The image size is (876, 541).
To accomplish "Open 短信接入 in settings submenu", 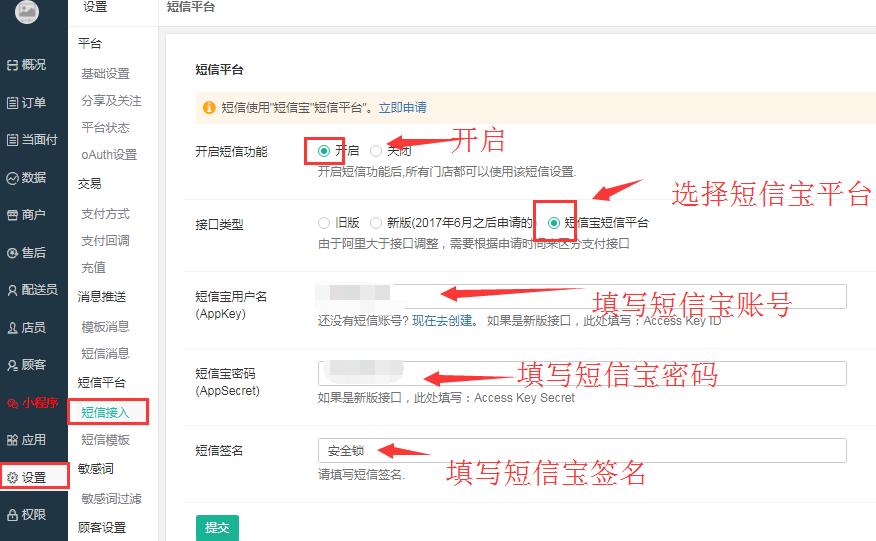I will [x=105, y=412].
